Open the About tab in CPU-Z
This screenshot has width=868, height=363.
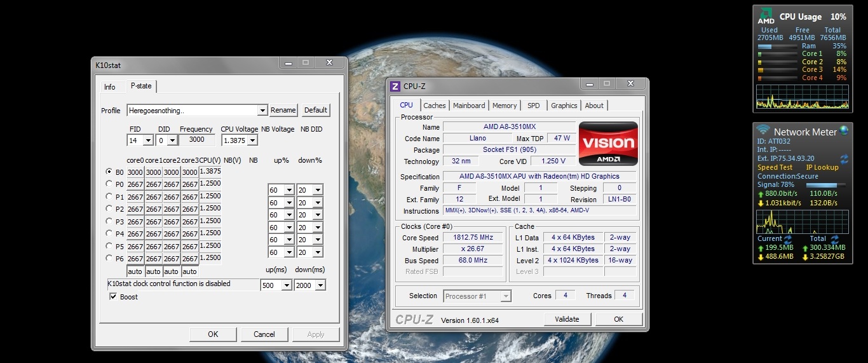click(594, 106)
